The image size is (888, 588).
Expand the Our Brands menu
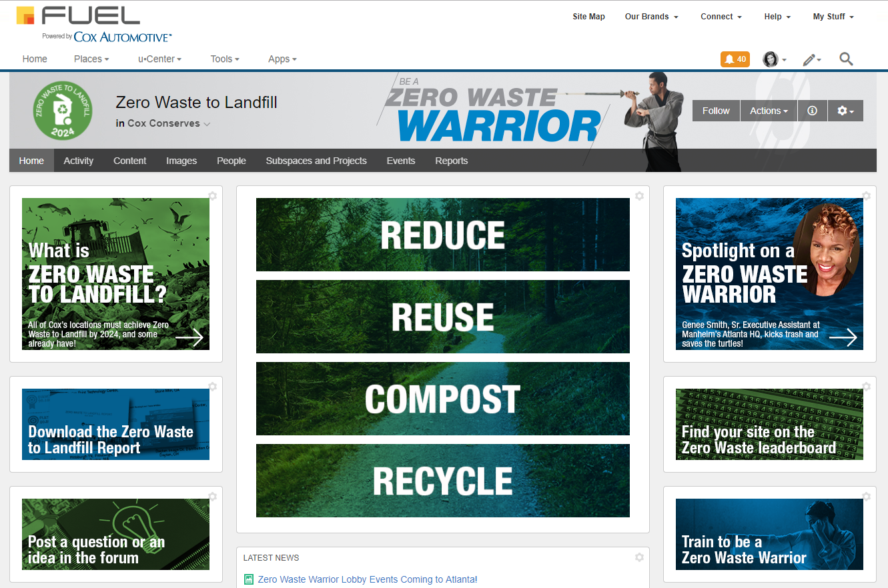[651, 17]
